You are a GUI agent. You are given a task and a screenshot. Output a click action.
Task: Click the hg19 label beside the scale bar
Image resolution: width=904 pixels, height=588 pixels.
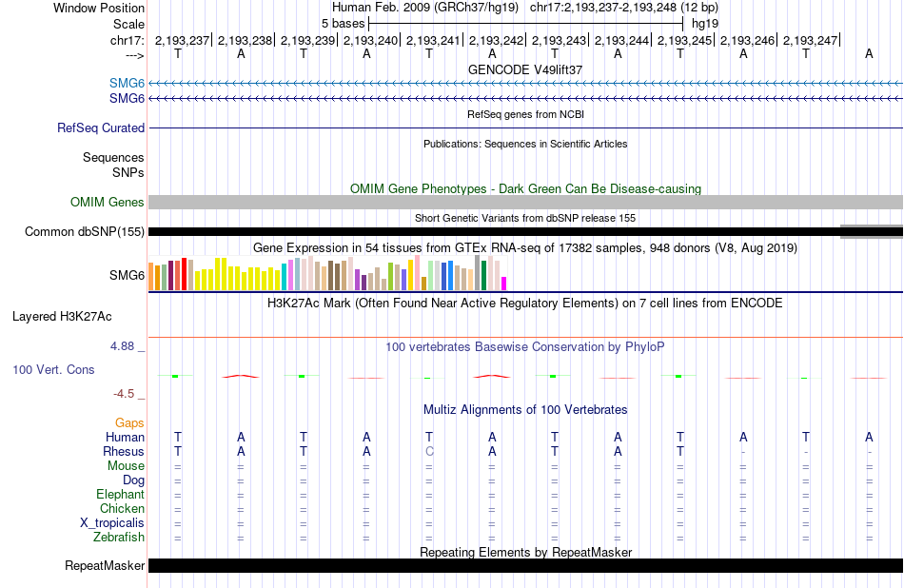click(705, 24)
